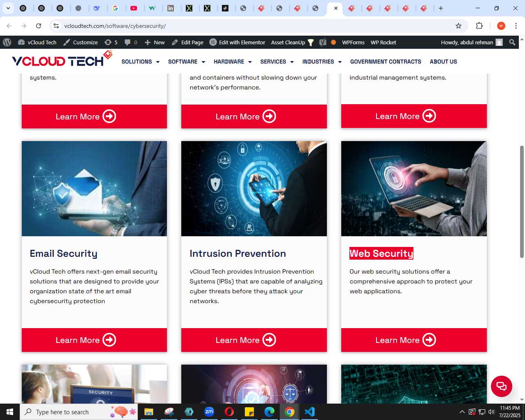Open the Windows Start menu
The image size is (525, 420).
point(10,412)
